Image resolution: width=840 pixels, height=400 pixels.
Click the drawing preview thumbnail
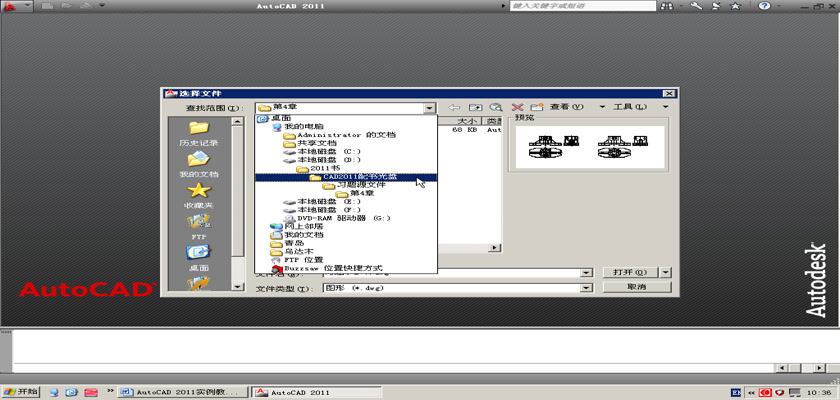[x=585, y=146]
